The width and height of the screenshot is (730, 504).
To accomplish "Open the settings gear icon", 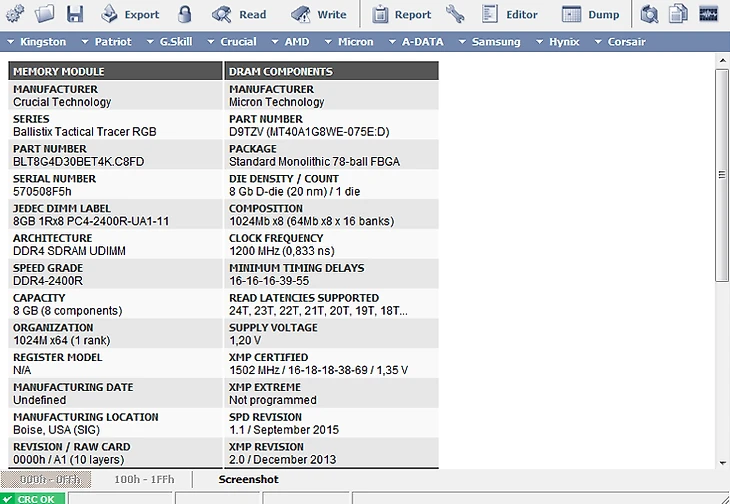I will (15, 14).
